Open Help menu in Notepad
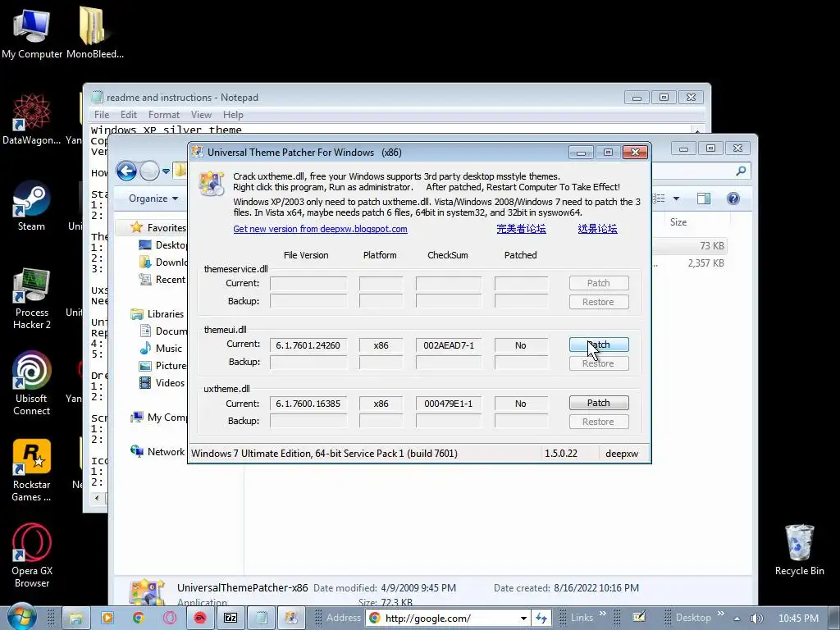Image resolution: width=840 pixels, height=630 pixels. (x=233, y=115)
